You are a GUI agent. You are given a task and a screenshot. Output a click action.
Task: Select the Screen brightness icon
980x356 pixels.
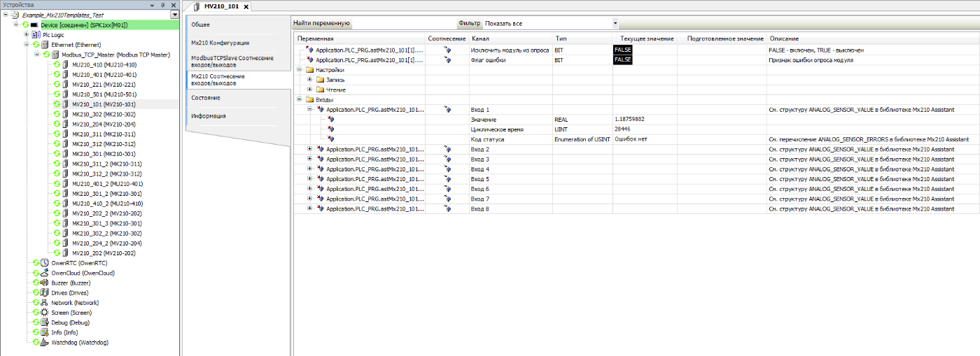[x=45, y=313]
